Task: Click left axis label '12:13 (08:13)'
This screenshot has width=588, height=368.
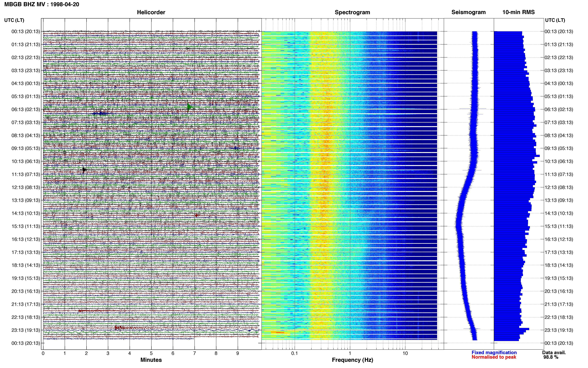Action: [26, 187]
